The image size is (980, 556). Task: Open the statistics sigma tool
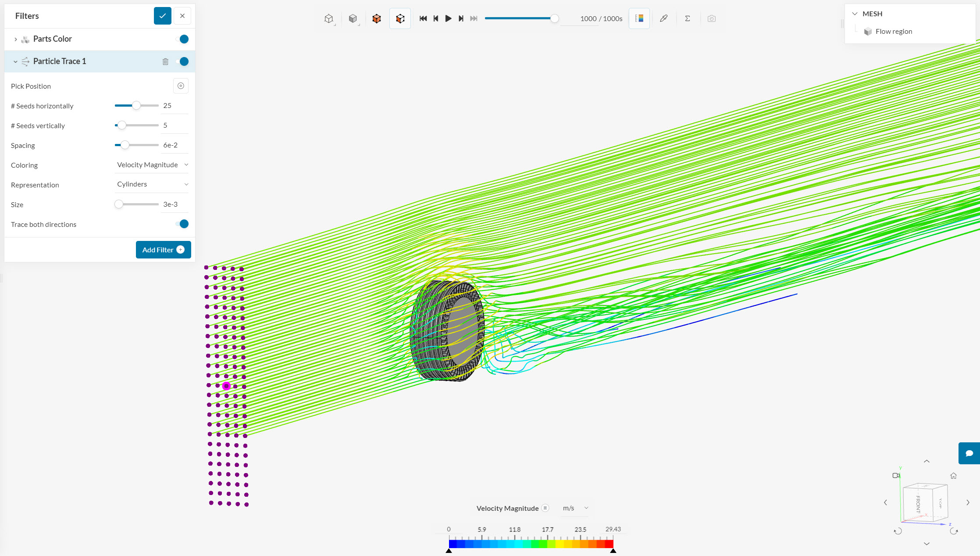(688, 18)
